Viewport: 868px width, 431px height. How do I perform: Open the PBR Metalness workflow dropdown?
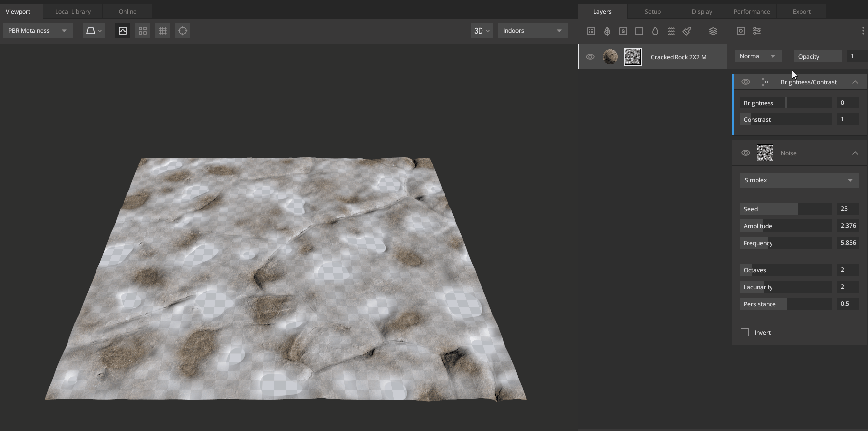coord(38,31)
